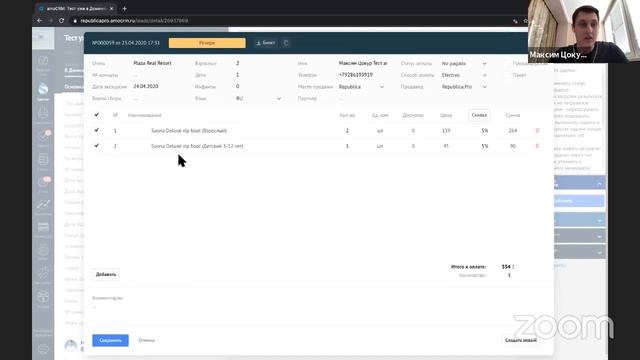Click the total amount 354

coord(506,267)
